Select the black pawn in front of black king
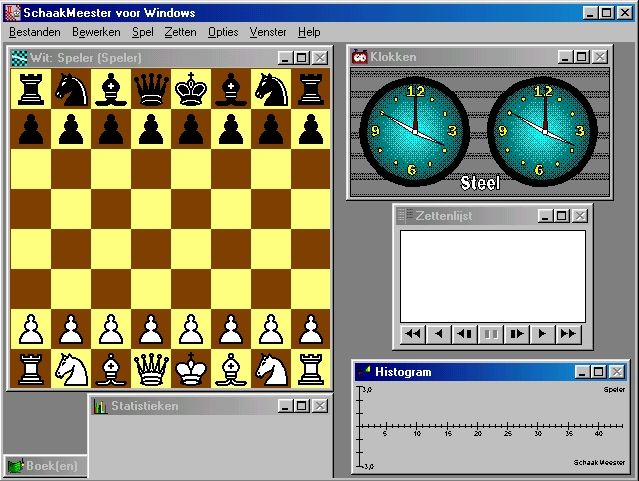 [x=191, y=129]
